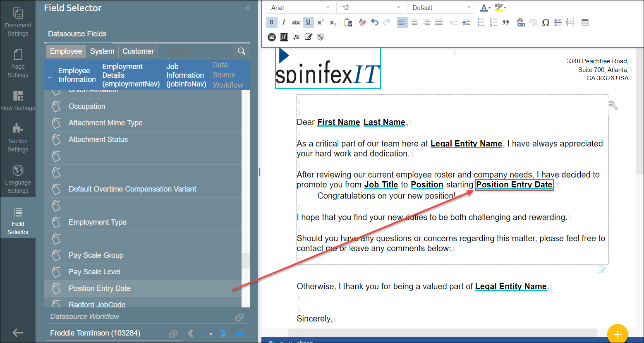
Task: Select the Position Entry Date field
Action: click(100, 288)
